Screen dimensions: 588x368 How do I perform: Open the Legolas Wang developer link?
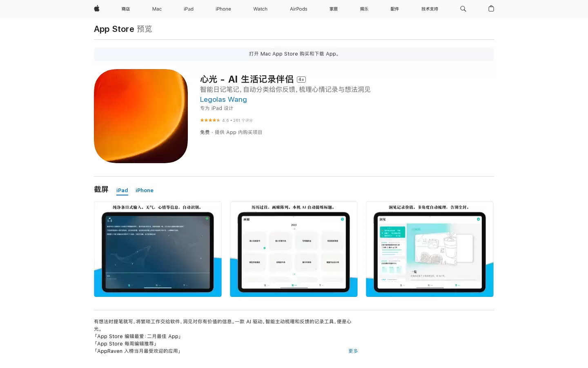click(223, 99)
